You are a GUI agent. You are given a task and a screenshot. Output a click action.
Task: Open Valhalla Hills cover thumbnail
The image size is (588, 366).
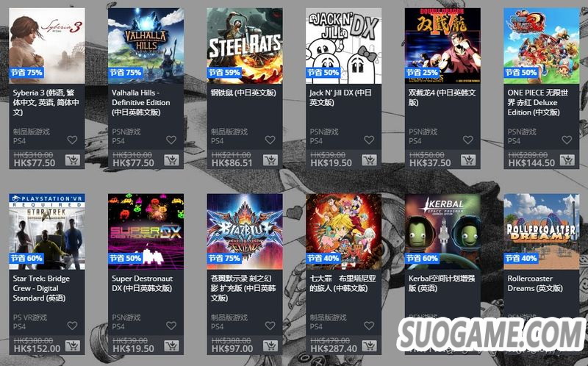[146, 46]
